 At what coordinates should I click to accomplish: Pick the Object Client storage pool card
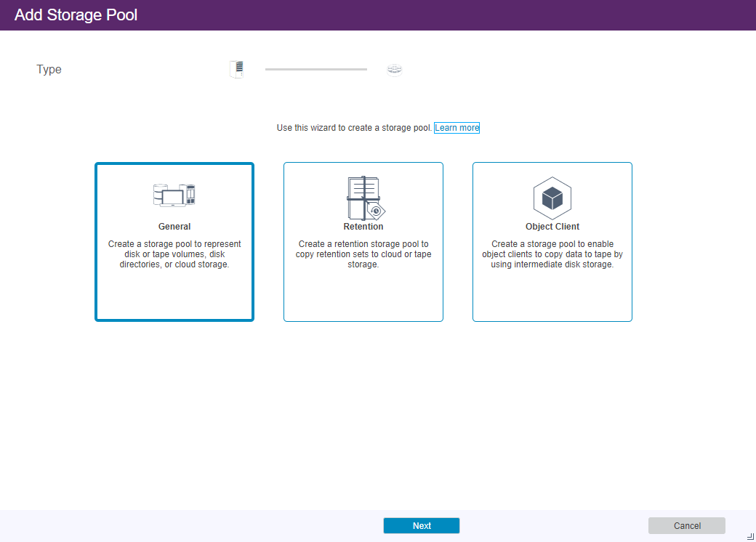[552, 291]
